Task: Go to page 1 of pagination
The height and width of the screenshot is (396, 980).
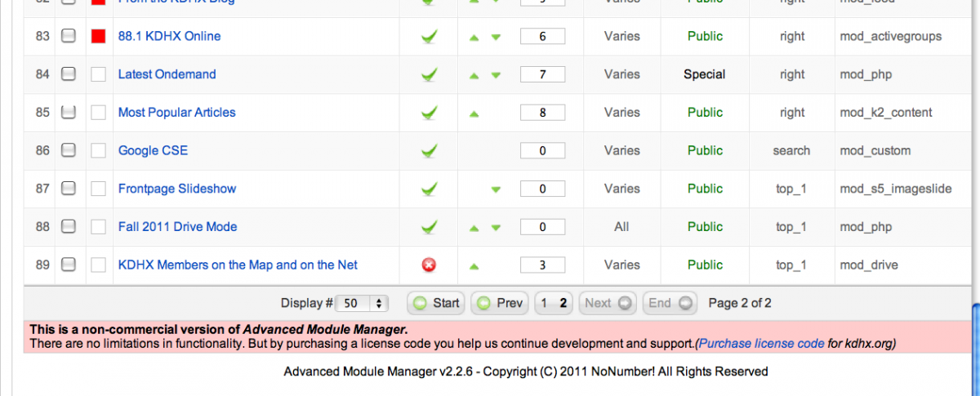Action: tap(545, 303)
